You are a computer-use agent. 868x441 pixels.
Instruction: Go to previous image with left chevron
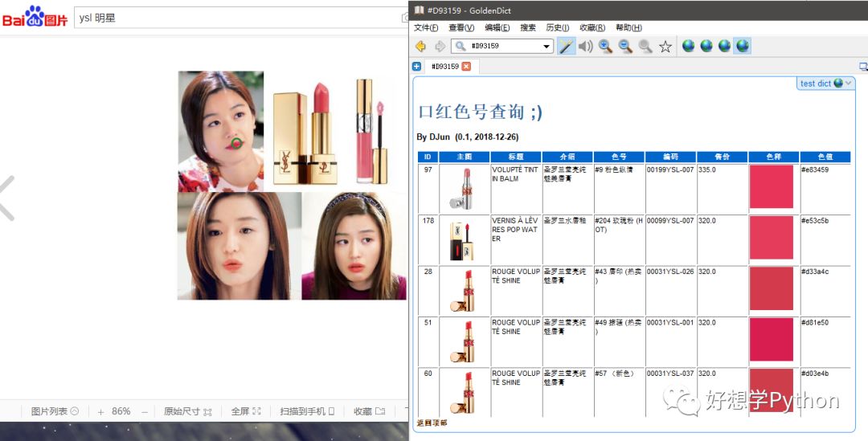[6, 198]
